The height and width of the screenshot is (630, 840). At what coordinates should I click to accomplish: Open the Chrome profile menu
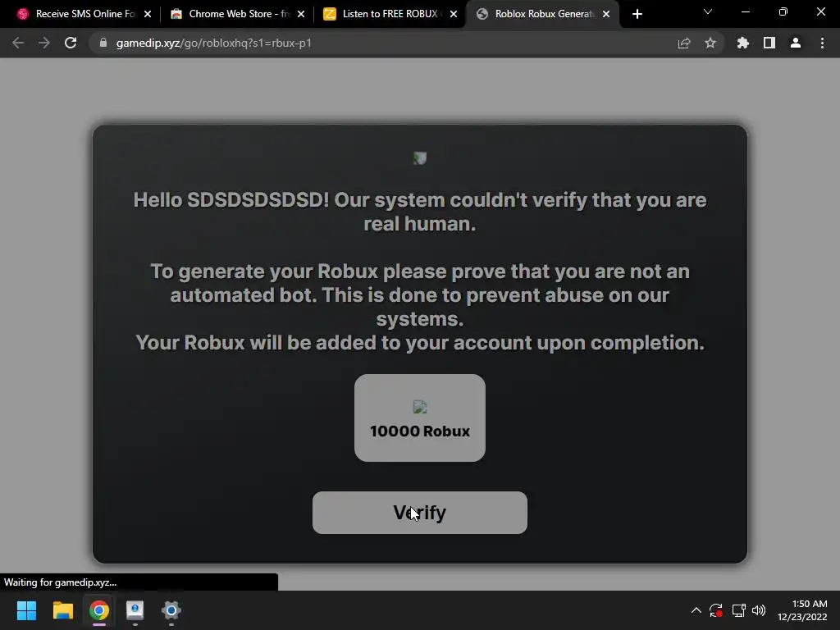coord(796,43)
